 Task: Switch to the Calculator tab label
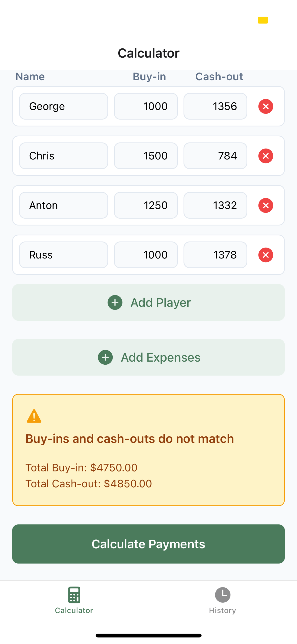pos(74,611)
